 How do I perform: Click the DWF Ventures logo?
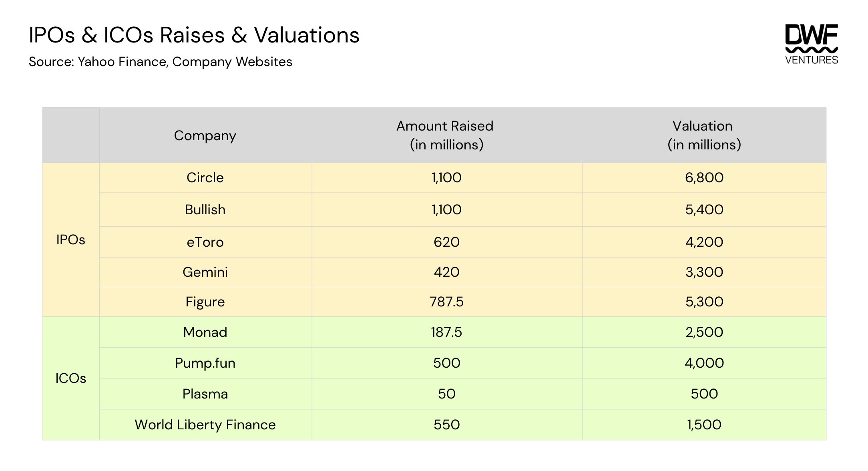point(811,44)
